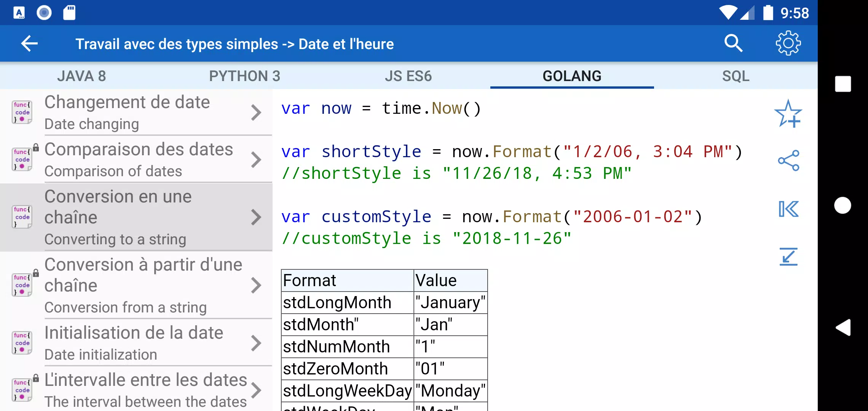Tap the 'stdLongMonth' table cell
This screenshot has width=868, height=411.
coord(348,303)
